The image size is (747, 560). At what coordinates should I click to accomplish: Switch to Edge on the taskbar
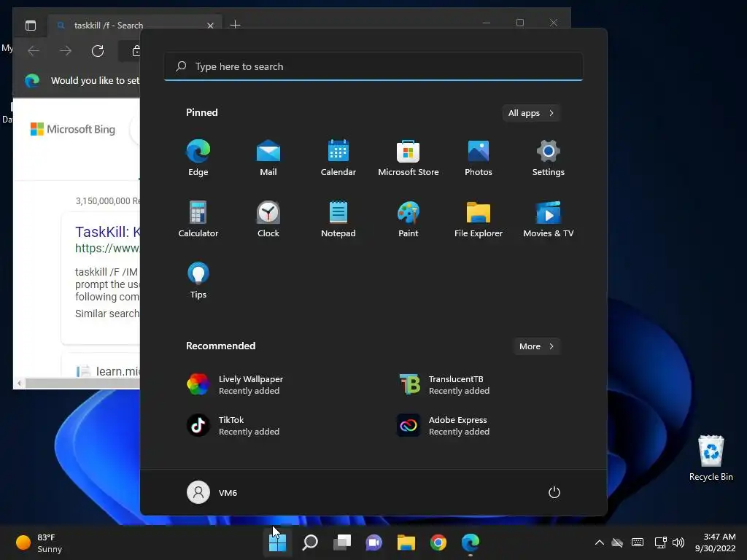tap(471, 542)
